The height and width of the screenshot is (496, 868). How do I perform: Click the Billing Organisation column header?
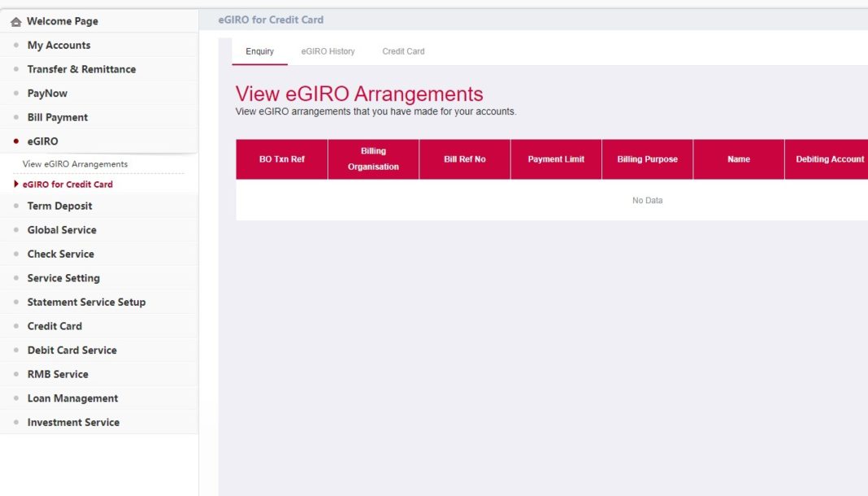[x=373, y=158]
